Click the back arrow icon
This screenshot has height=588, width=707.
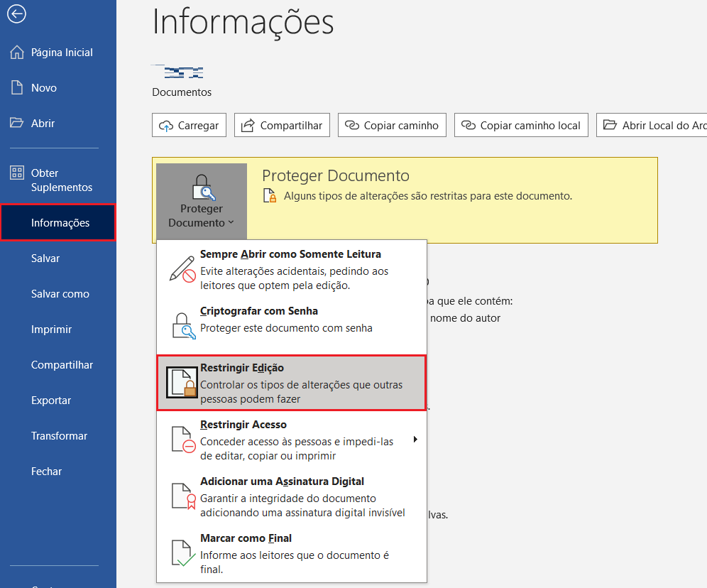point(16,13)
